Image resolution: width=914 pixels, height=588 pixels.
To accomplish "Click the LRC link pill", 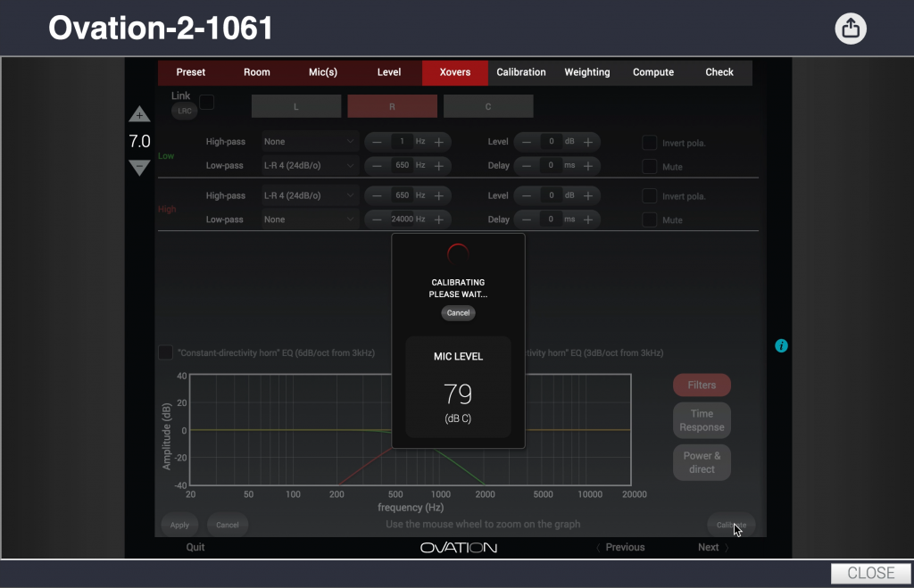I will 184,111.
